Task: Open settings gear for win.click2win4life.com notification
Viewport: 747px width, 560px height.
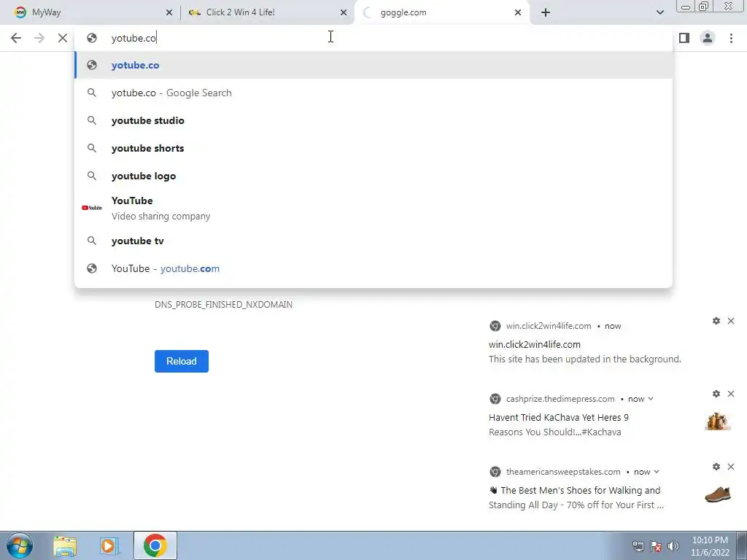Action: pyautogui.click(x=716, y=321)
